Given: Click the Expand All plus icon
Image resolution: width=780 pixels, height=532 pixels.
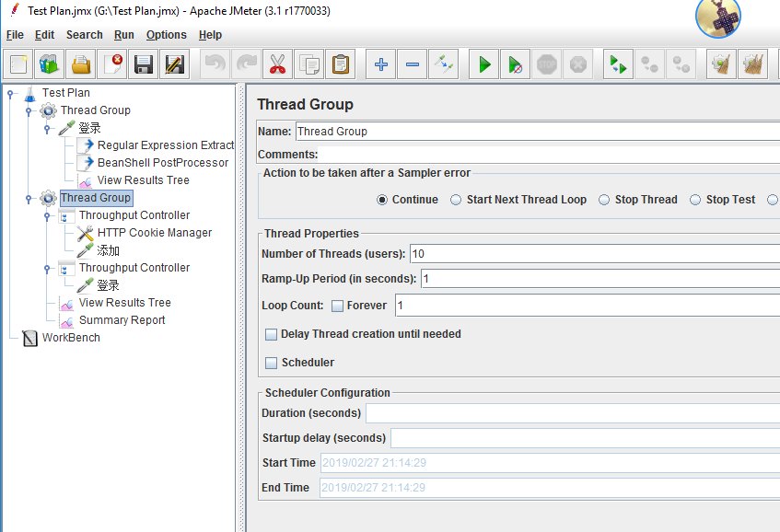Looking at the screenshot, I should click(x=381, y=64).
